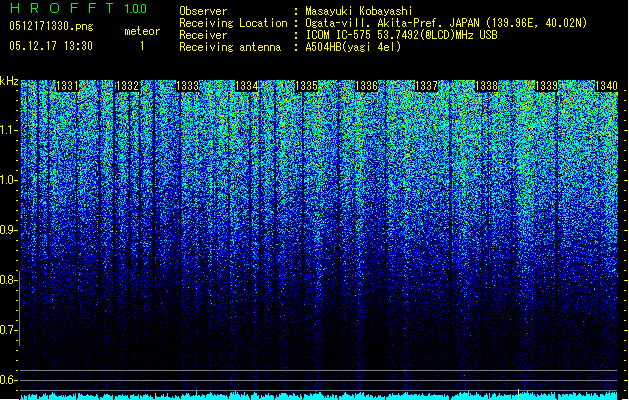Click the 1337 minute marker
629x400 pixels.
pos(426,86)
